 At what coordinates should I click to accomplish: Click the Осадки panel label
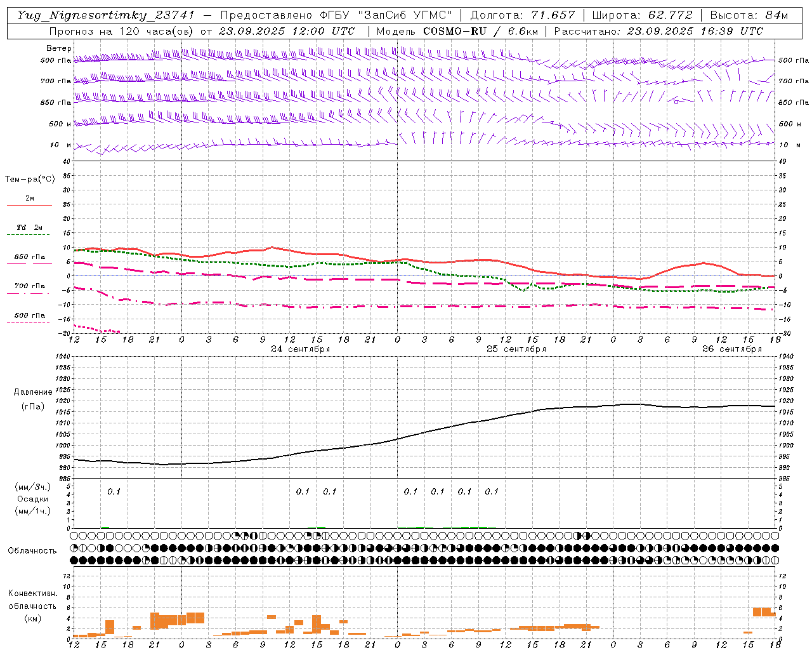(x=33, y=499)
